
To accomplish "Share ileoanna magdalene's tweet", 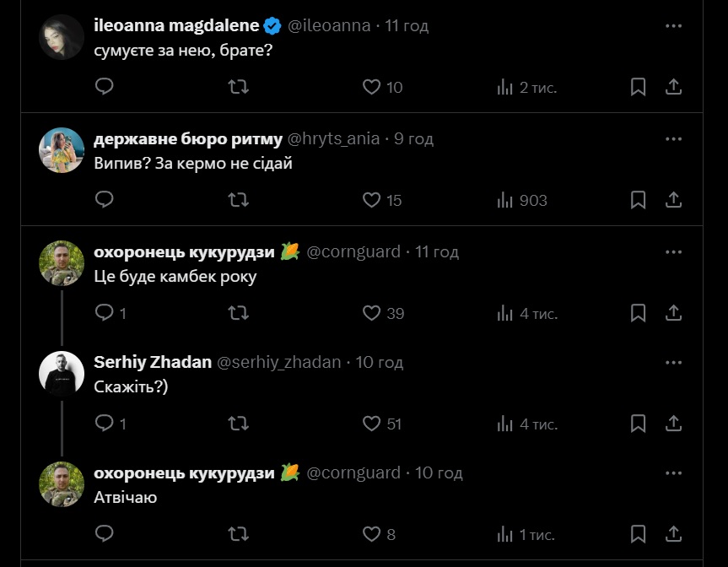I will (674, 87).
